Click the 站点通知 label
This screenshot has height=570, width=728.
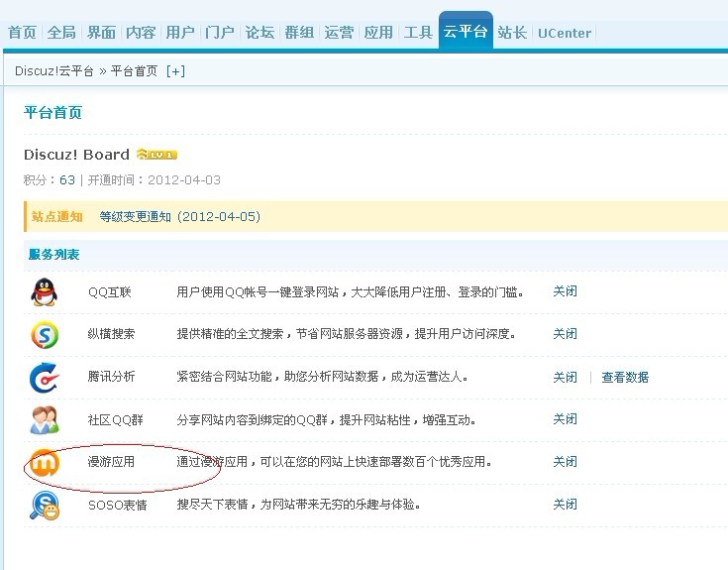pyautogui.click(x=56, y=217)
